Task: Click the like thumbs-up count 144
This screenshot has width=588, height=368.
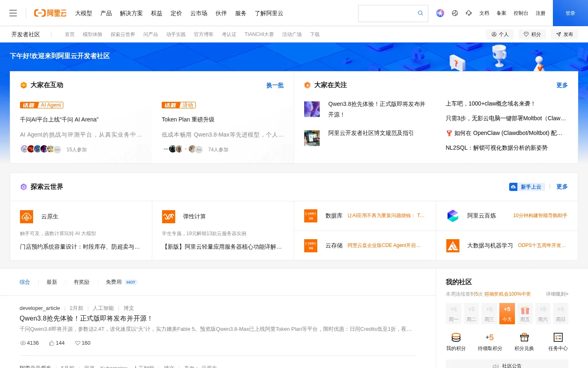Action: (57, 343)
